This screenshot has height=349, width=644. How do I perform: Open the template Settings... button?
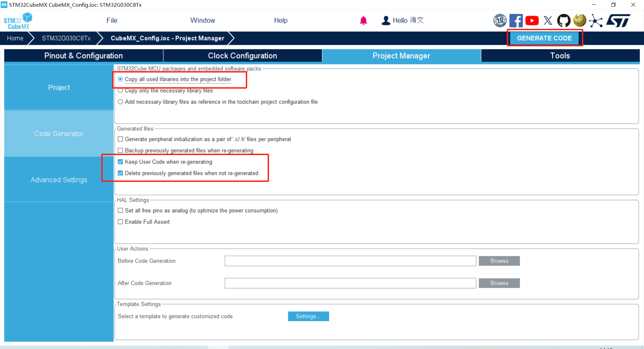pos(308,316)
